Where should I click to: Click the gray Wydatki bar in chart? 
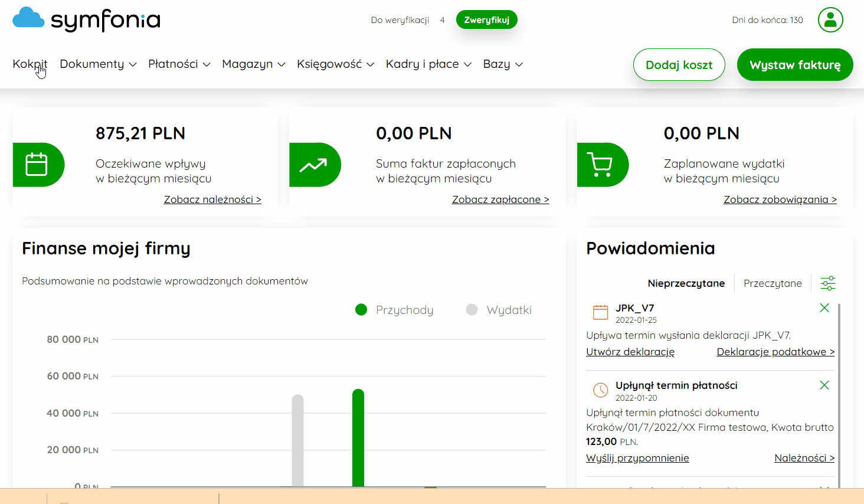pos(298,441)
